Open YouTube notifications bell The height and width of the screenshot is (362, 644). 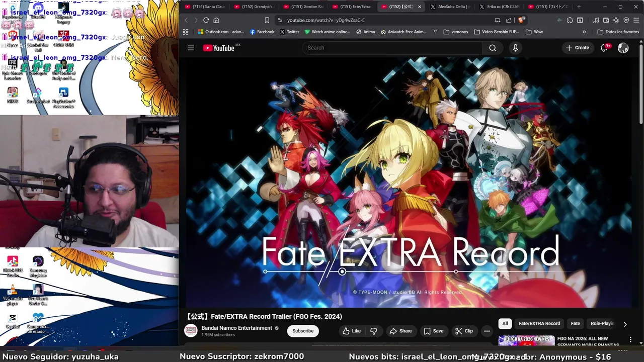tap(604, 48)
